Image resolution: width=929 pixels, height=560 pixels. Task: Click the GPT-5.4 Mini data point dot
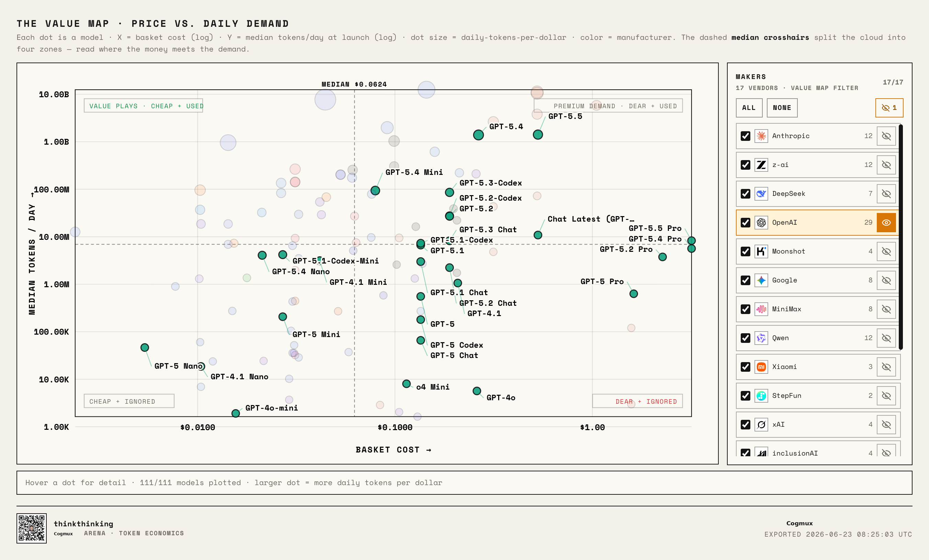[375, 190]
